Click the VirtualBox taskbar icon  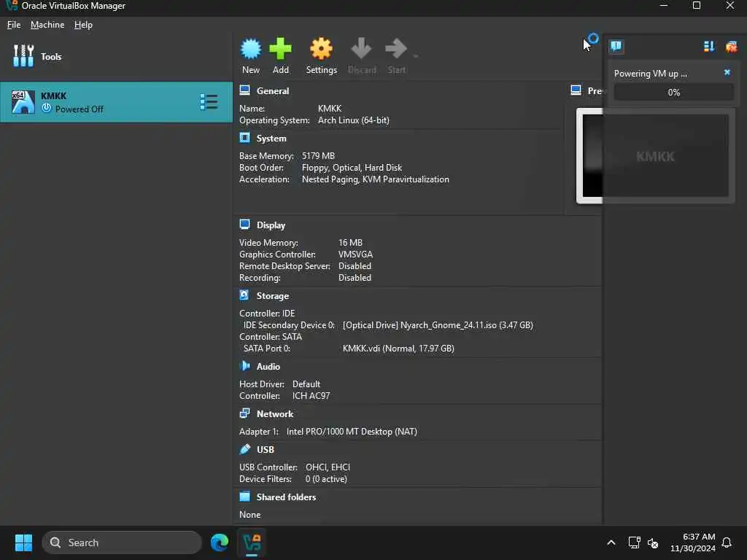click(x=252, y=542)
